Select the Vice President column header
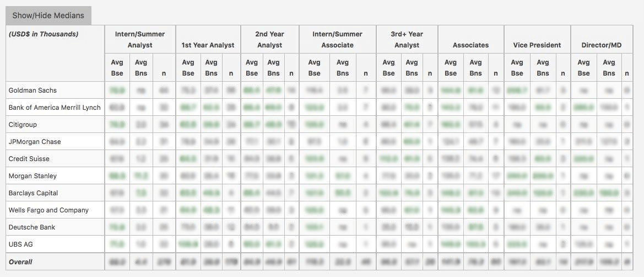 537,45
